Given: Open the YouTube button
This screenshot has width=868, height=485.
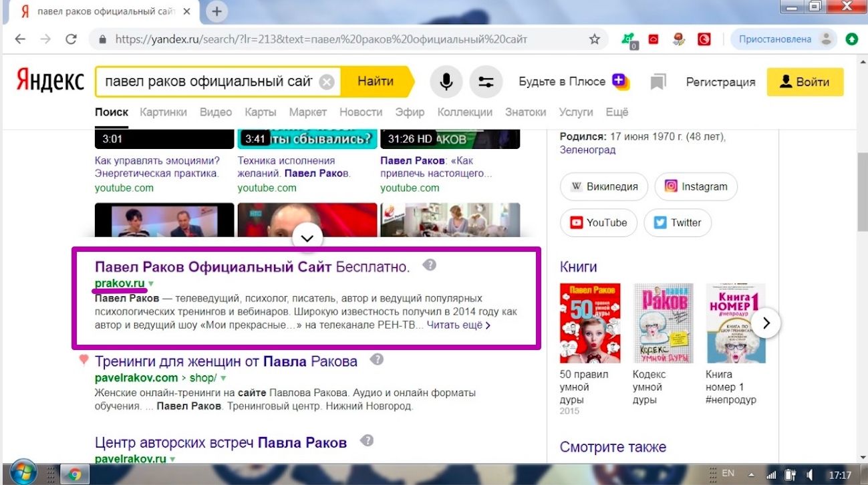Looking at the screenshot, I should 599,222.
